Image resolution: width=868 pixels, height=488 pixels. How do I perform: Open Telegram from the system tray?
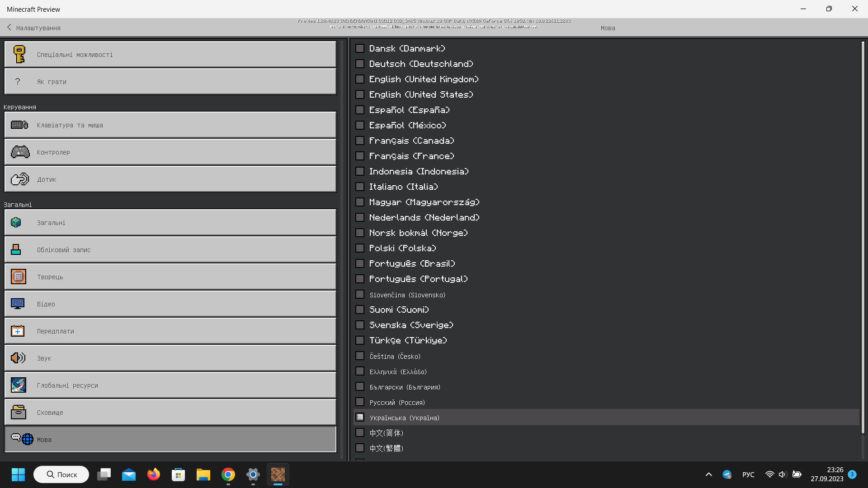(727, 474)
